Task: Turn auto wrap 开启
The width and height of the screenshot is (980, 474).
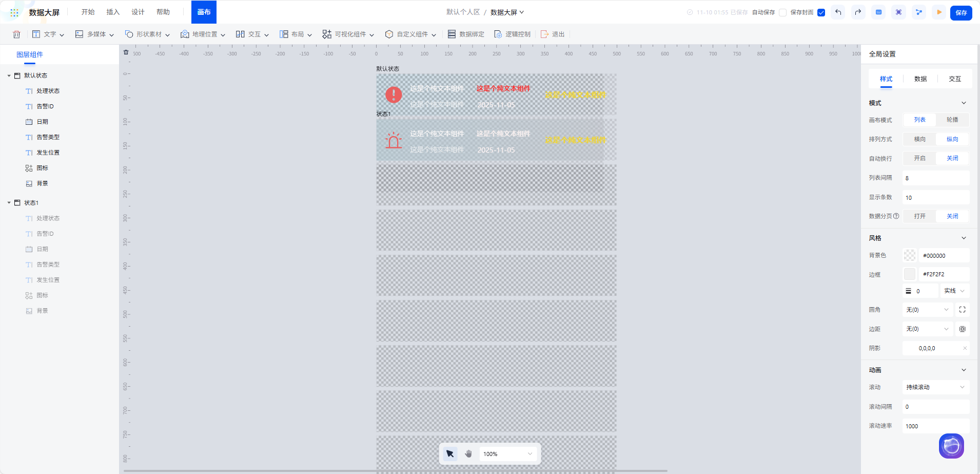Action: (x=919, y=158)
